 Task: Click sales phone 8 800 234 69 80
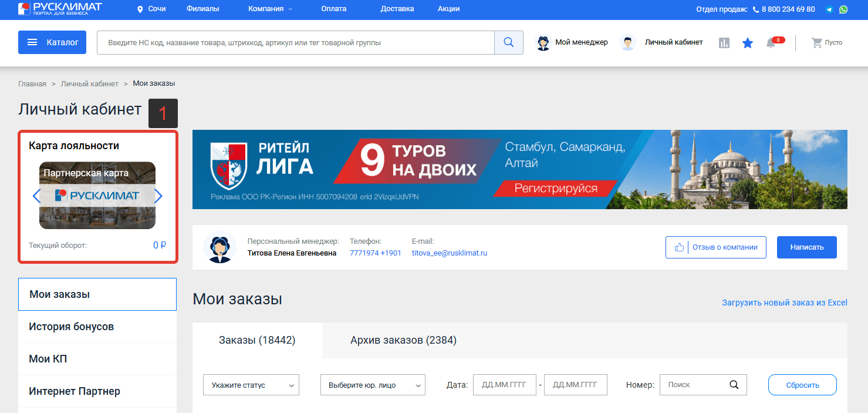coord(788,9)
